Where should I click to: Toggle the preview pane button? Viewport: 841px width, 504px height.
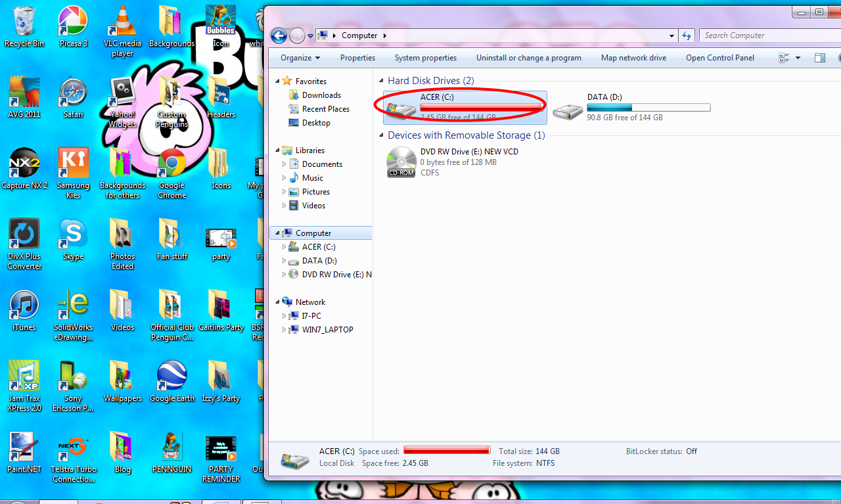tap(820, 58)
